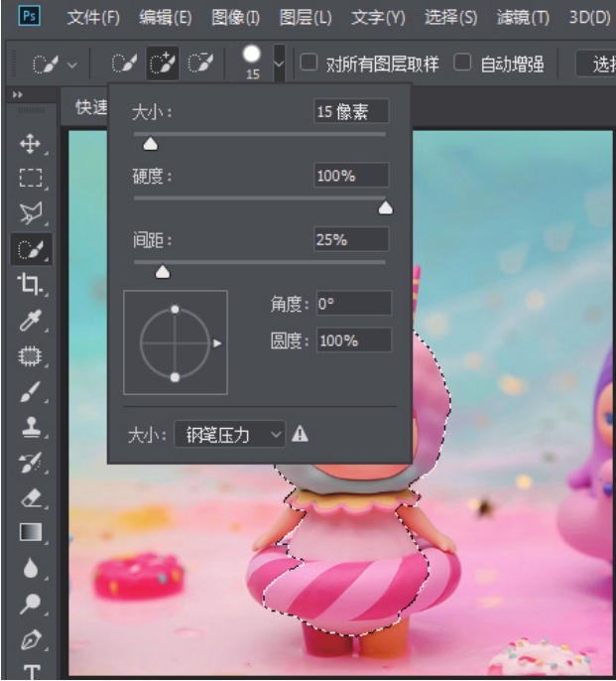The height and width of the screenshot is (681, 616).
Task: Select the Dodge tool
Action: (x=31, y=604)
